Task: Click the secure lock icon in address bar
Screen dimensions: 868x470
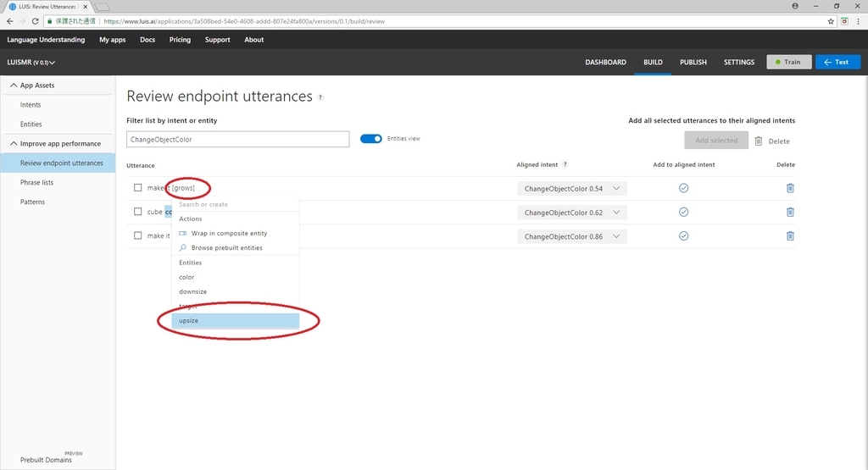Action: [50, 21]
